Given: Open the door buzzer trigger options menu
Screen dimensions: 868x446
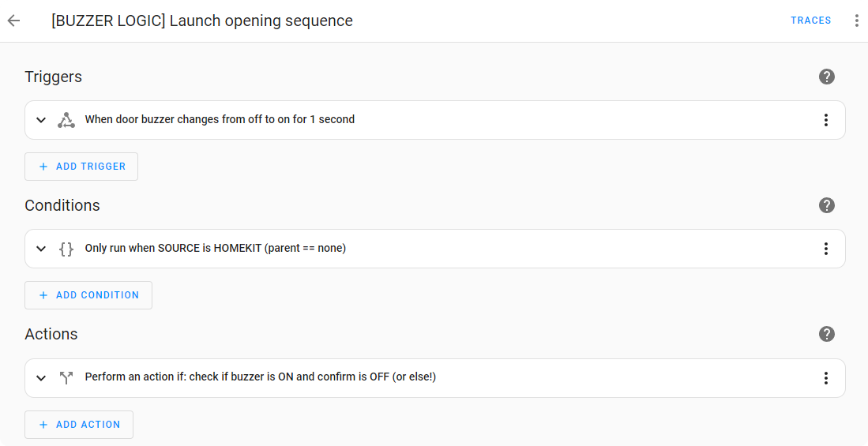Looking at the screenshot, I should (x=825, y=120).
